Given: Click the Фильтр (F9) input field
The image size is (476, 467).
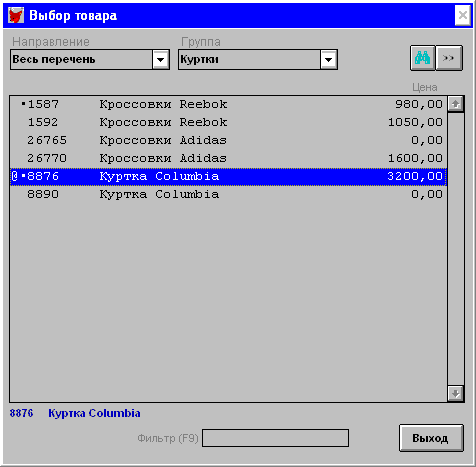Looking at the screenshot, I should click(x=275, y=438).
